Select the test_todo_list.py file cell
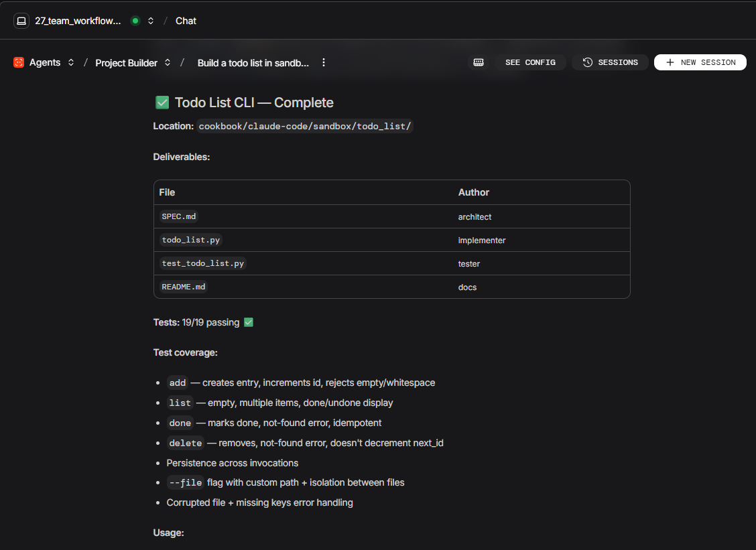 203,264
